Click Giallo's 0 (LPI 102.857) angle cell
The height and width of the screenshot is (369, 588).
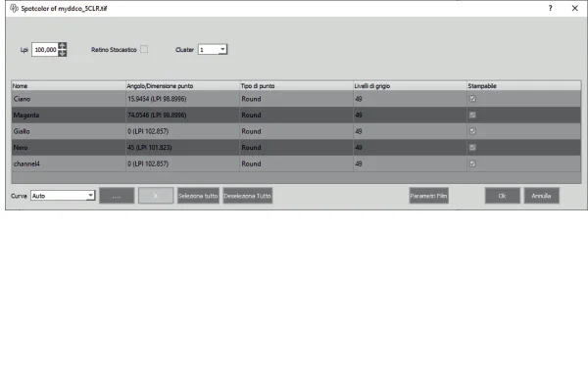182,131
